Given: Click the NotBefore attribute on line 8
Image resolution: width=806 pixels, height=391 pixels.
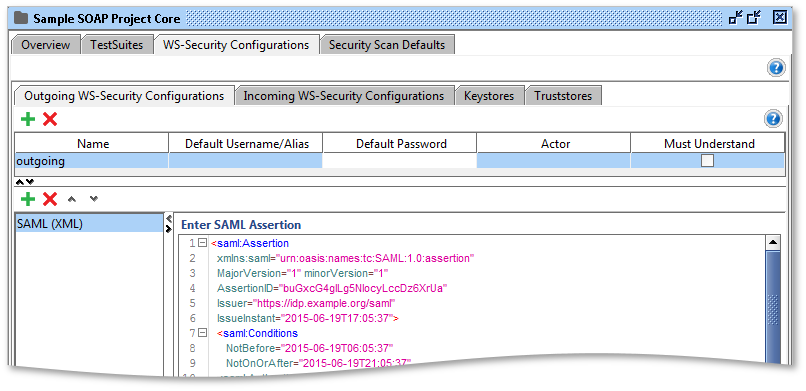Looking at the screenshot, I should tap(309, 348).
